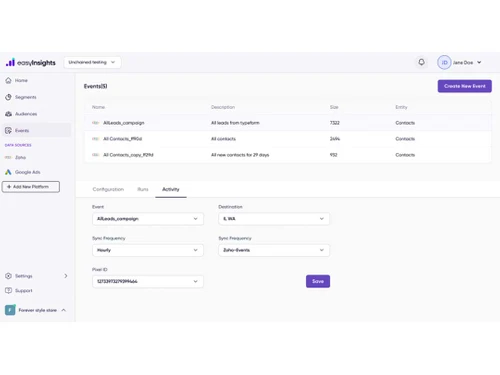Click the Forever style store avatar icon
This screenshot has height=375, width=500.
coord(10,310)
